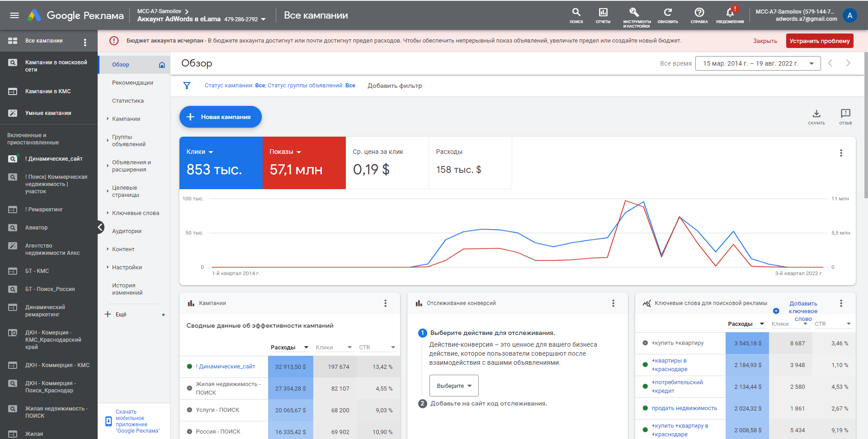Click the Новая кампания button
The width and height of the screenshot is (868, 439).
(x=221, y=117)
